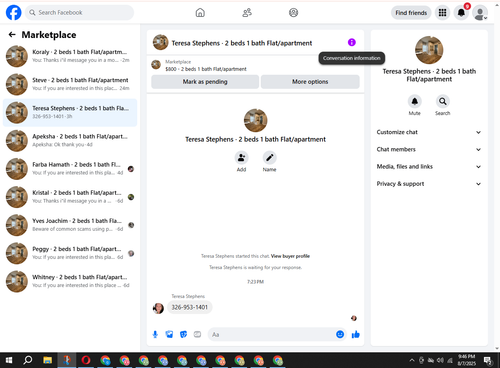
Task: Click the Facebook logo
Action: (14, 13)
